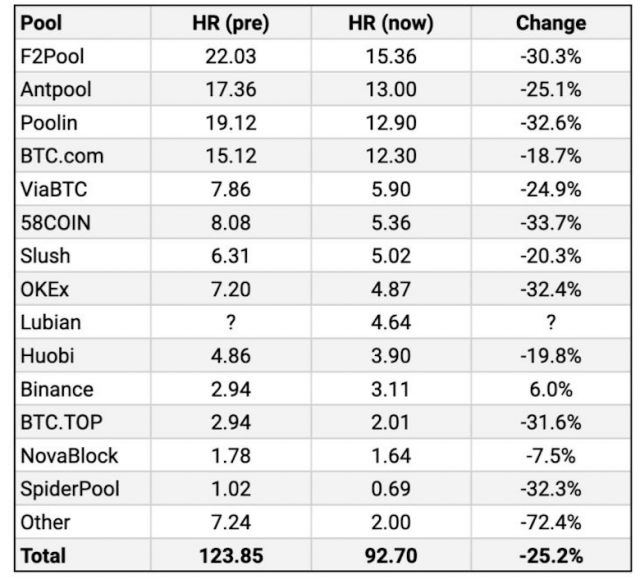The image size is (640, 584).
Task: Select the 58COIN pool name
Action: point(55,223)
